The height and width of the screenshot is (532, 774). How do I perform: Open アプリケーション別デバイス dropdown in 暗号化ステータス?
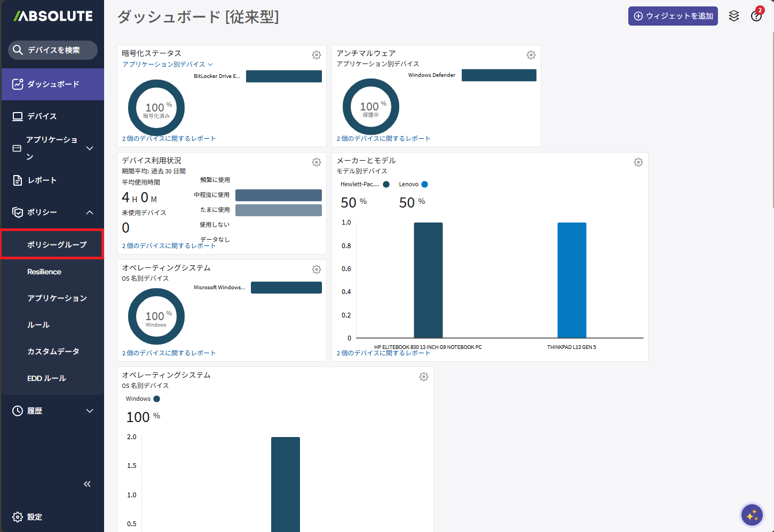(x=168, y=65)
